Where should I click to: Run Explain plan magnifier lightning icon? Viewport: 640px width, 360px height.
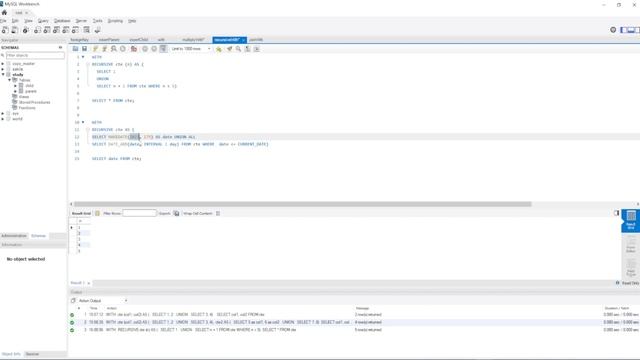[113, 49]
